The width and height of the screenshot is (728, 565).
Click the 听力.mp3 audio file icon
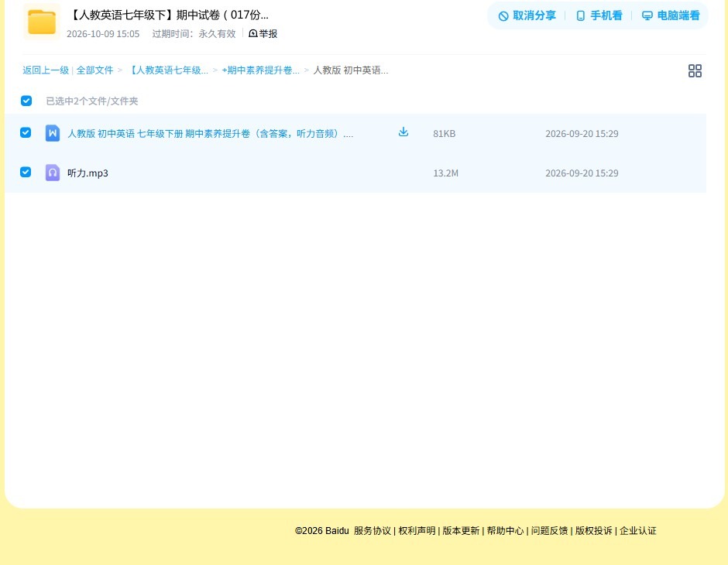(x=53, y=173)
